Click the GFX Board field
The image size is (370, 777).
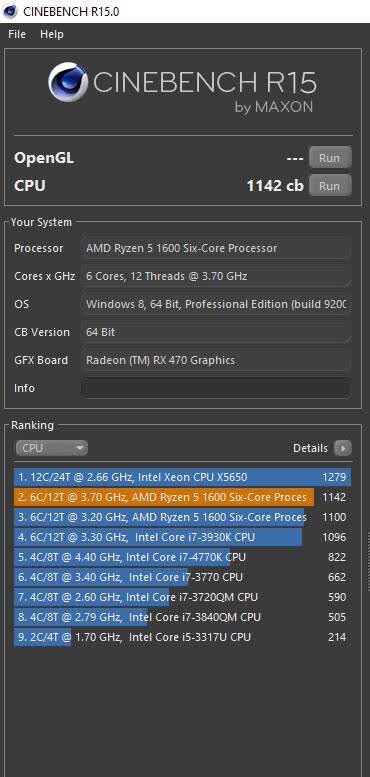click(x=216, y=360)
